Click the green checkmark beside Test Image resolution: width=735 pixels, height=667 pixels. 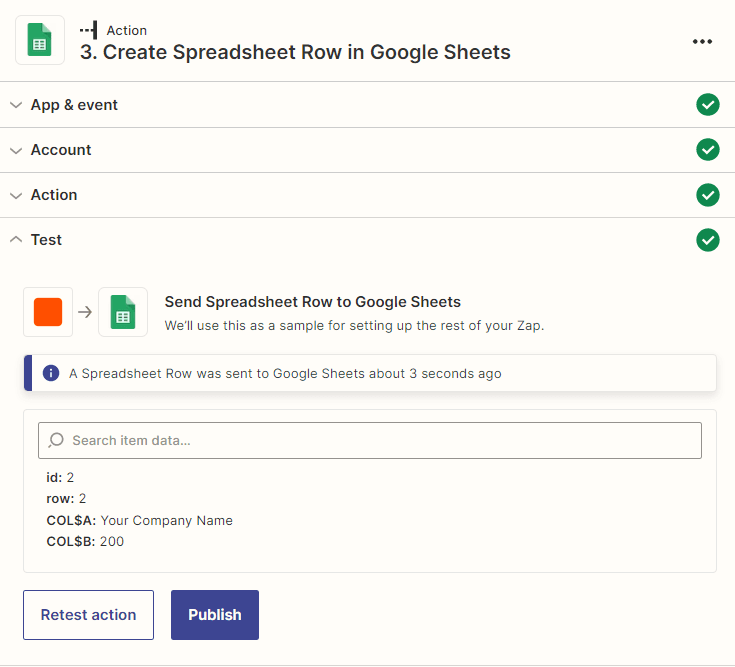708,240
